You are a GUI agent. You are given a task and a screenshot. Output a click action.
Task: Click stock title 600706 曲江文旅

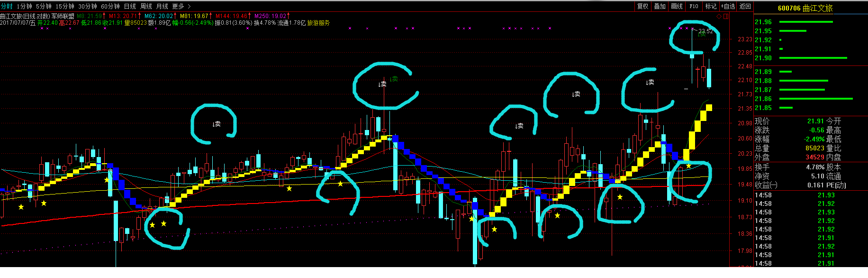805,8
